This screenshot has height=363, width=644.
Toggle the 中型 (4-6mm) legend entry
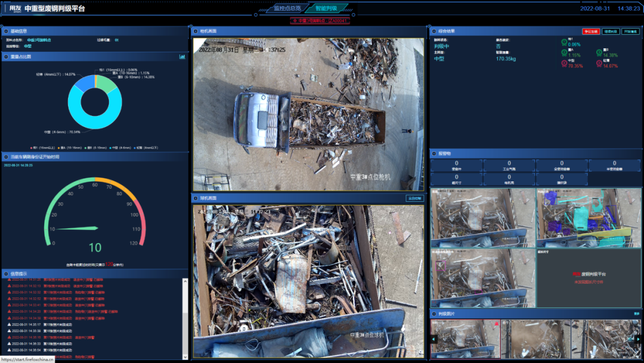point(120,148)
